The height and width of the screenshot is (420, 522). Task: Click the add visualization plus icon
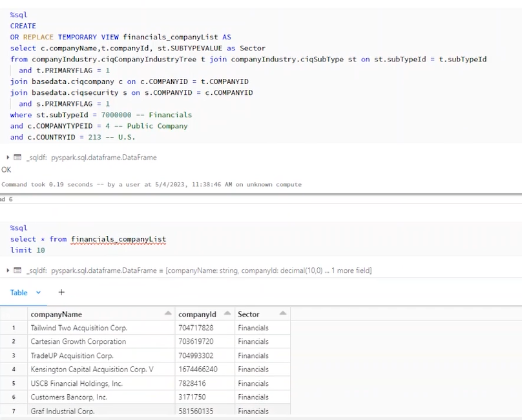[61, 293]
